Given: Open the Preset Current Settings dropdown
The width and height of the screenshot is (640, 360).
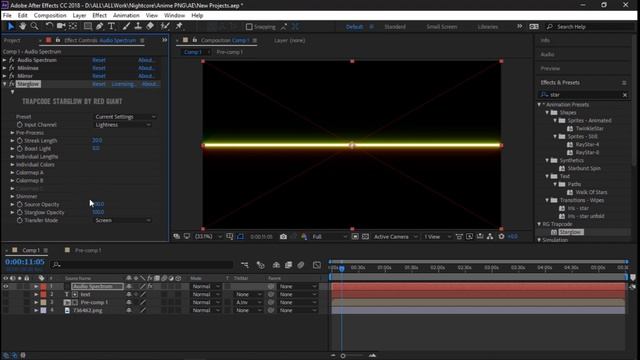Looking at the screenshot, I should coord(125,117).
